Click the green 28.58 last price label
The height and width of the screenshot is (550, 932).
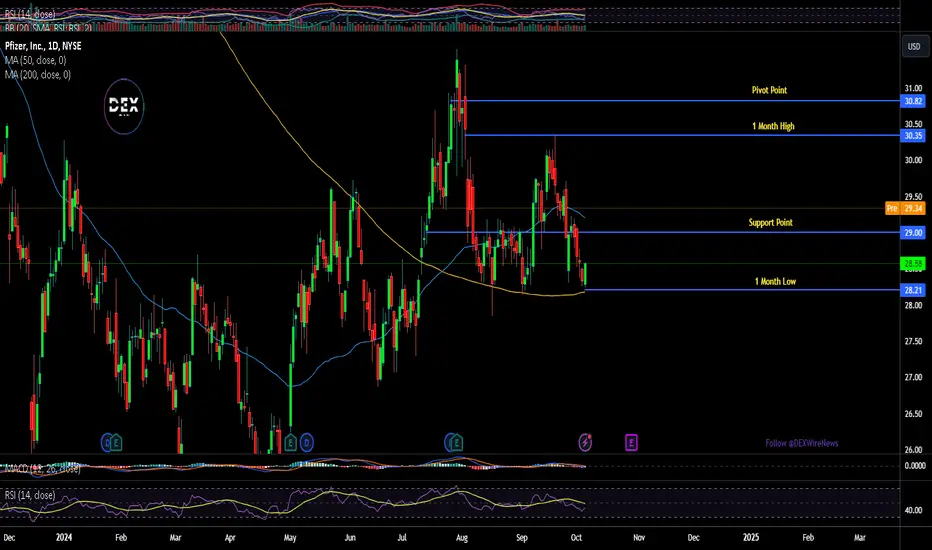click(913, 263)
